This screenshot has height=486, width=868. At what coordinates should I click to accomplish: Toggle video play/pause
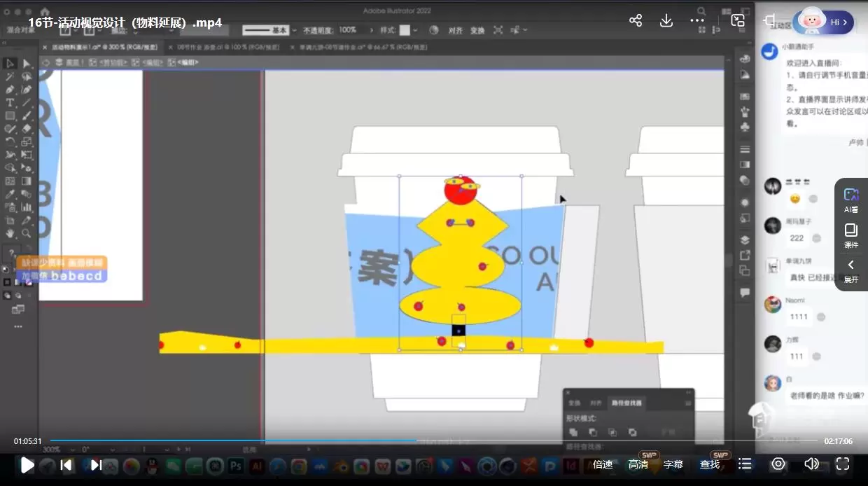(x=27, y=464)
